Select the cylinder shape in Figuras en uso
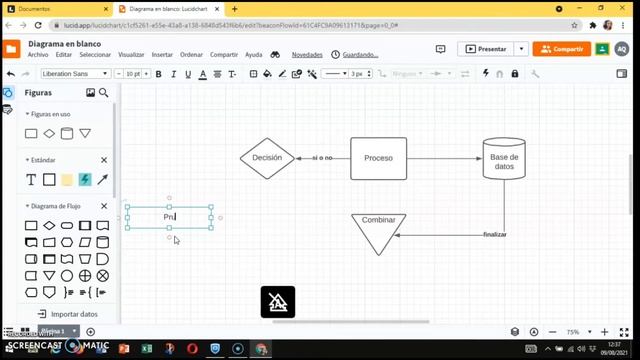The height and width of the screenshot is (360, 640). tap(67, 133)
